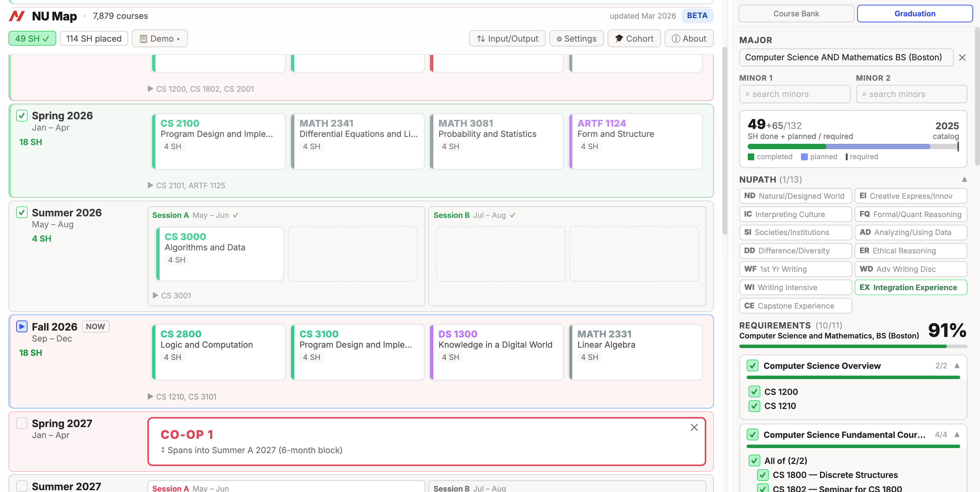
Task: Toggle the All of (2/2) checkbox
Action: click(x=754, y=461)
